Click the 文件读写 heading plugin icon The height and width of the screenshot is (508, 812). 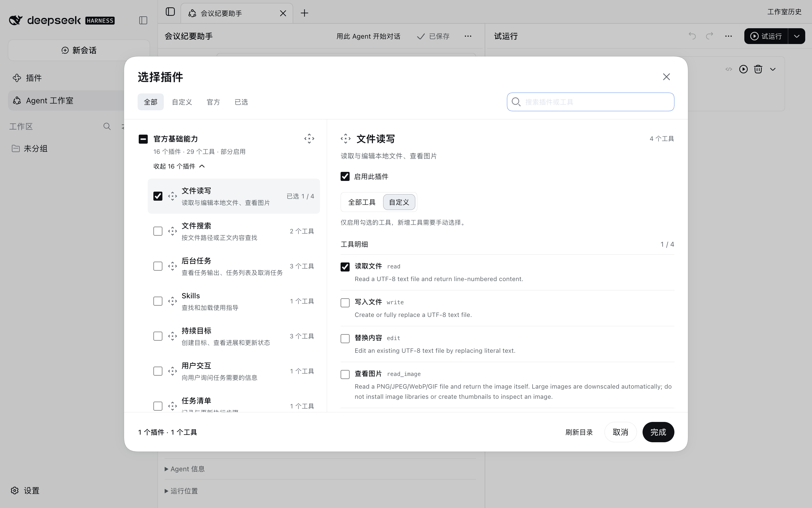pyautogui.click(x=346, y=138)
